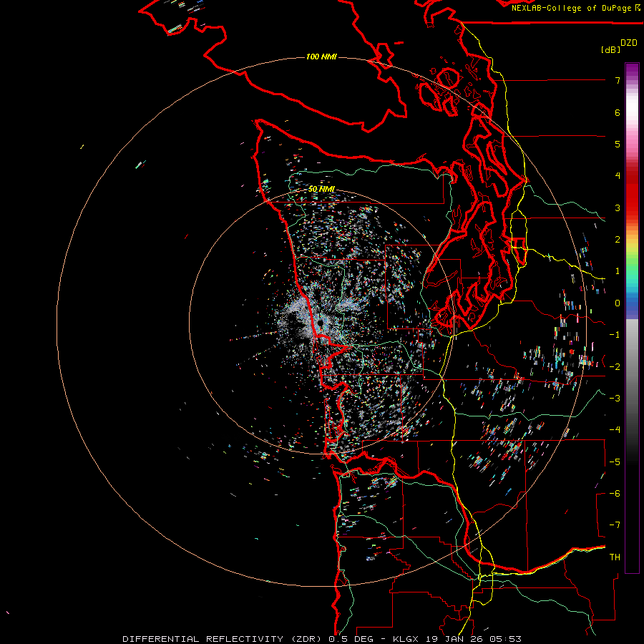Click the -4 value on the color scale
This screenshot has width=644, height=644.
[x=615, y=429]
